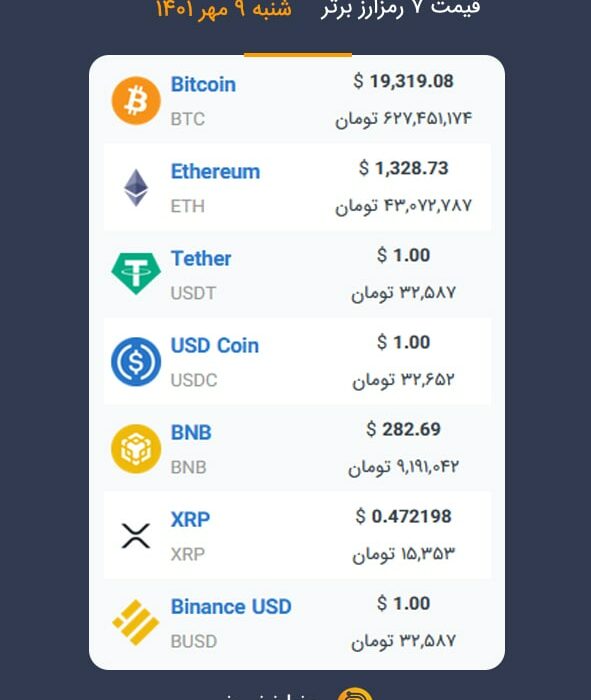Select the BNB name link
Image resolution: width=591 pixels, height=700 pixels.
click(191, 433)
